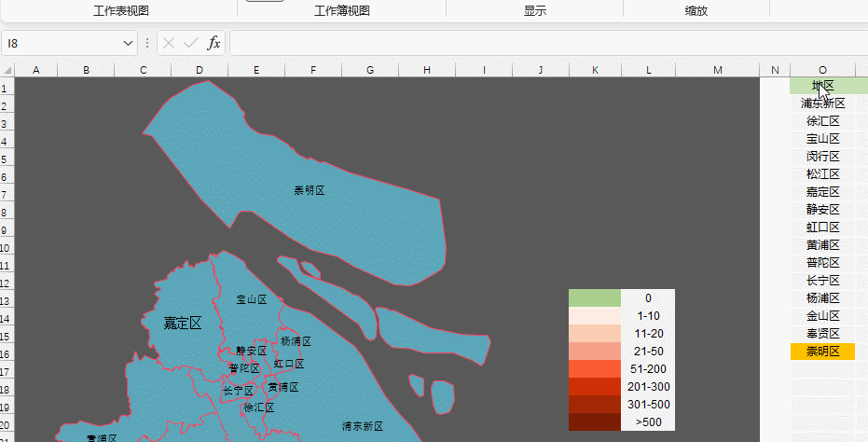
Task: Open the insert function fx dialog
Action: click(x=214, y=43)
